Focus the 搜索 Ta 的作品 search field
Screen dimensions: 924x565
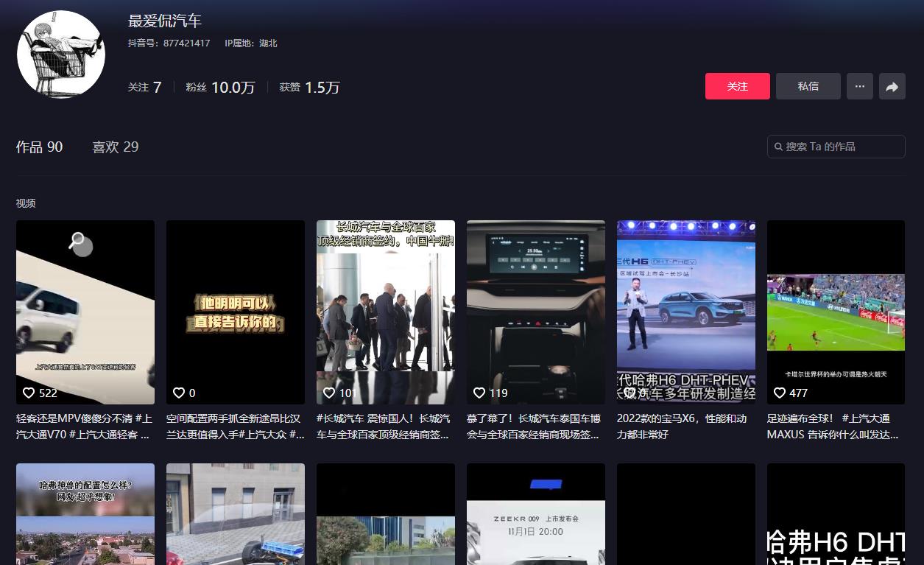point(836,147)
